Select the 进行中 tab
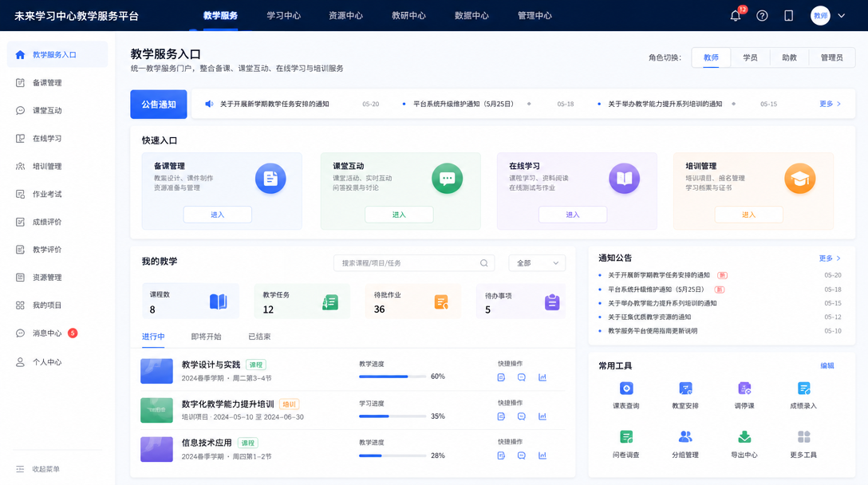The image size is (868, 485). (153, 337)
